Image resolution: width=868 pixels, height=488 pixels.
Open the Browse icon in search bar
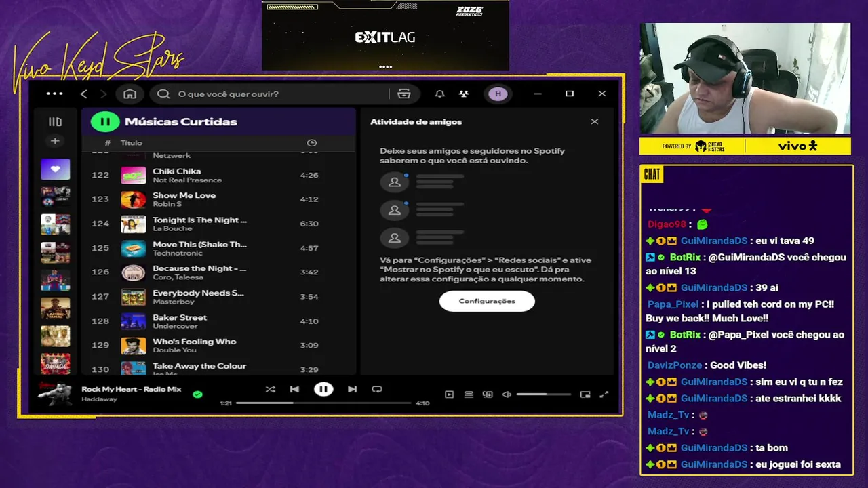(404, 94)
